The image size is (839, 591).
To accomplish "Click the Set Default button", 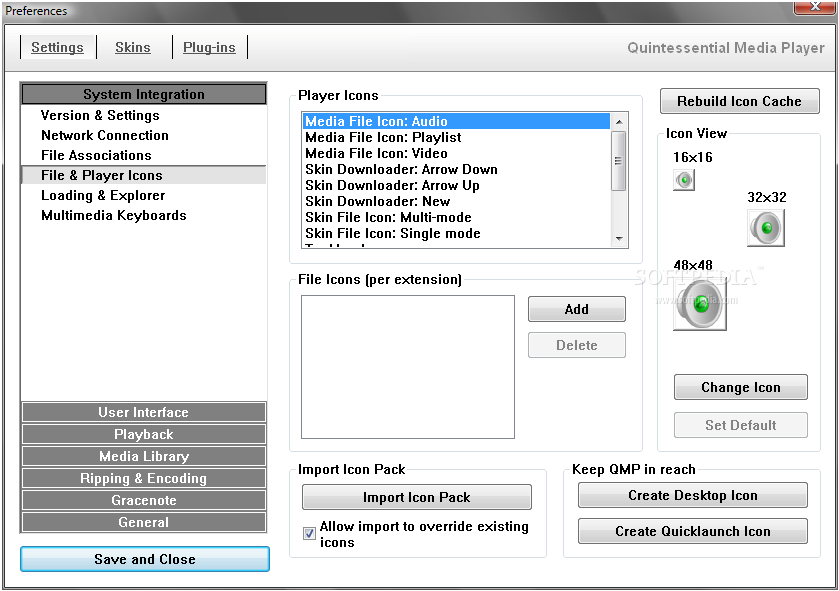I will [x=741, y=425].
